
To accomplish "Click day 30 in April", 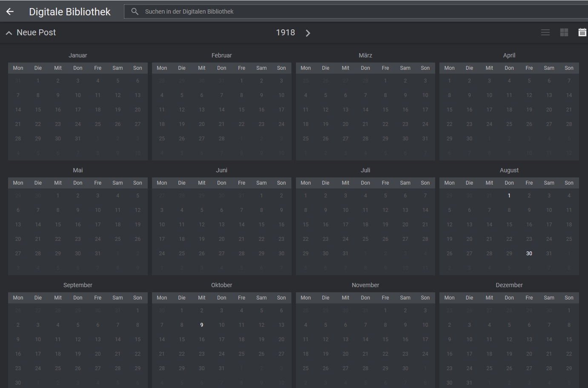I will coord(470,139).
